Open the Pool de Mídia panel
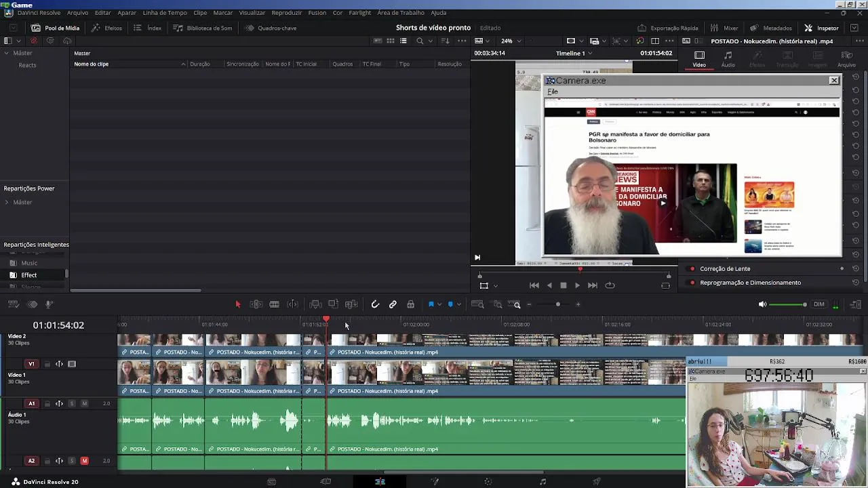 [x=56, y=28]
